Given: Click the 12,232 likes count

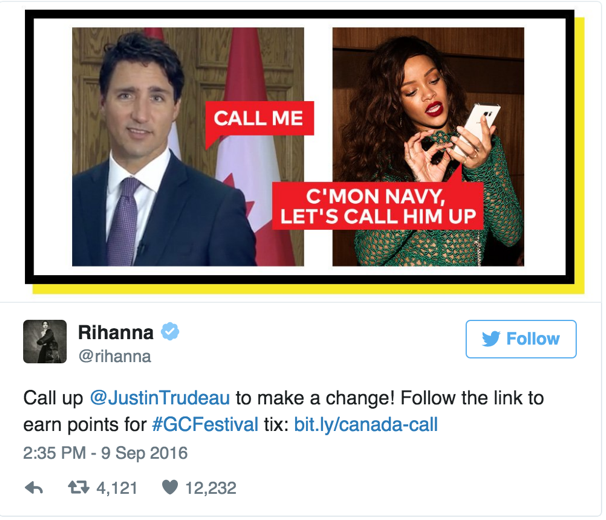Looking at the screenshot, I should pyautogui.click(x=211, y=488).
